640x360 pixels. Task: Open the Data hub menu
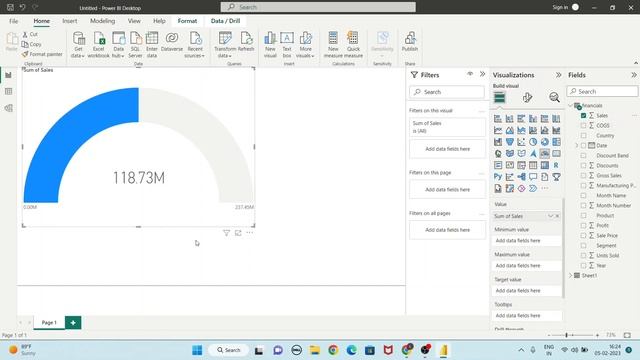pyautogui.click(x=118, y=44)
